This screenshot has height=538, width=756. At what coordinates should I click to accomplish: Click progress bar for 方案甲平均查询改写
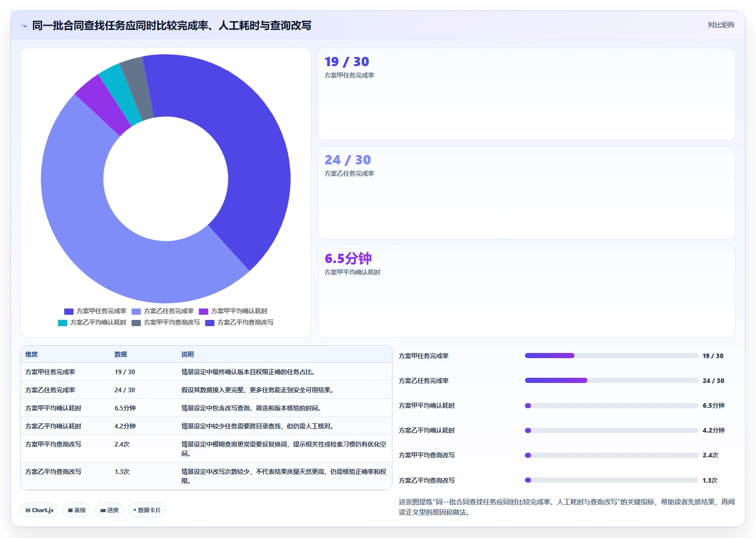tap(611, 455)
